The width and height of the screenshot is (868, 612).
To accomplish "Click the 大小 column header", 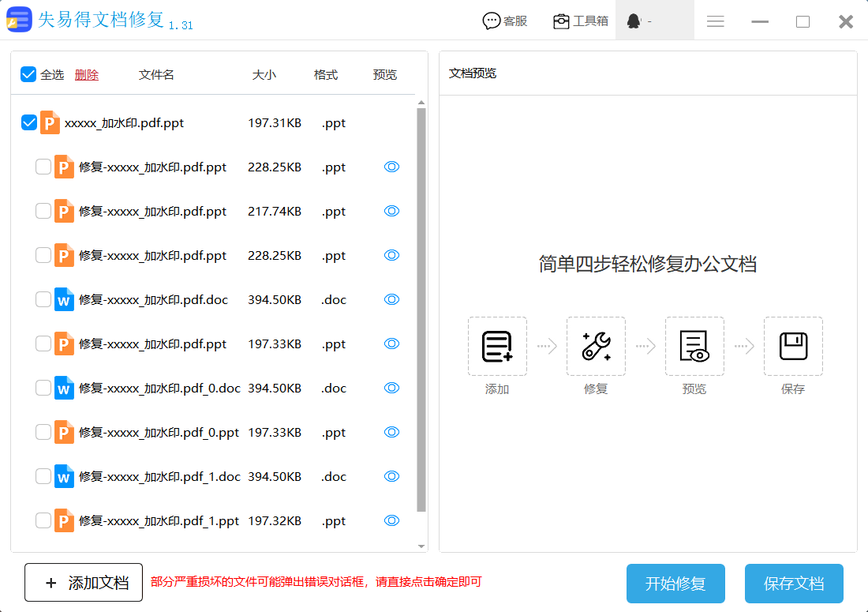I will [x=264, y=75].
